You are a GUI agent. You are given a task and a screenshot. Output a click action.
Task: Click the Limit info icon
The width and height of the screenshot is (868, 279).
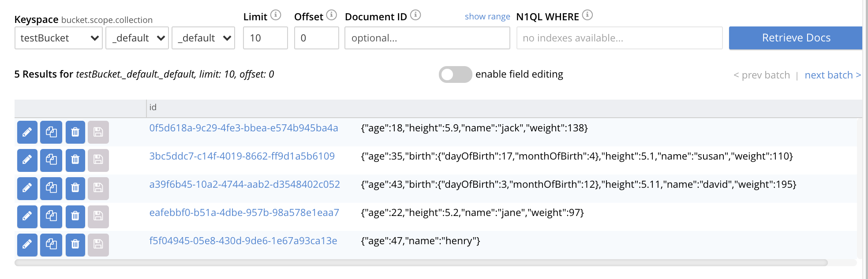click(x=276, y=15)
